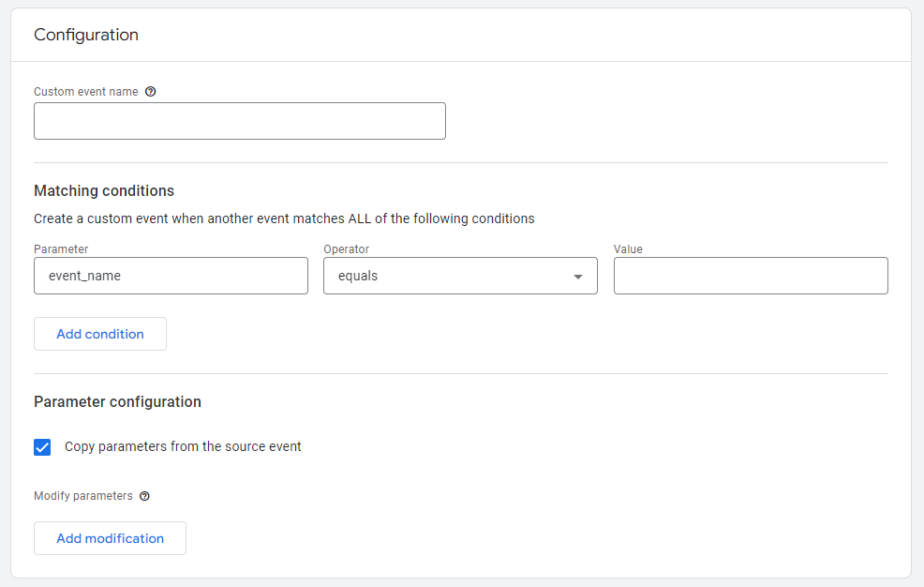Click the 'Value' field label
The image size is (924, 587).
click(628, 249)
